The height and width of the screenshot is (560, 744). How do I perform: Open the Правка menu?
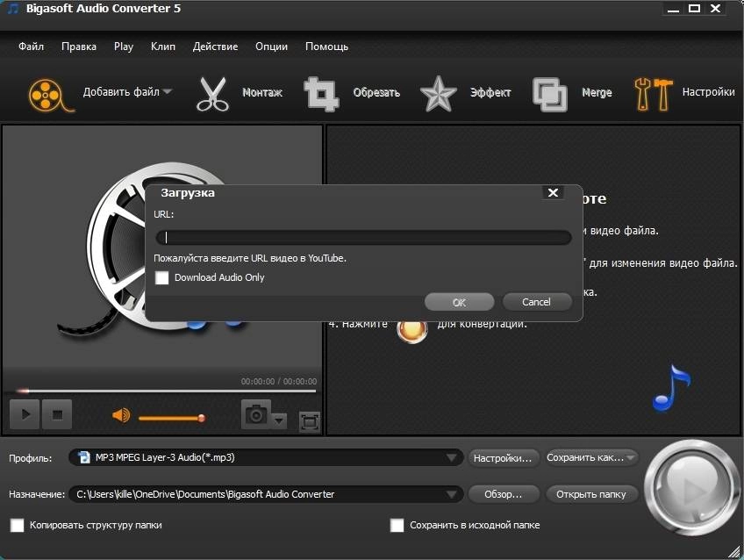click(79, 47)
